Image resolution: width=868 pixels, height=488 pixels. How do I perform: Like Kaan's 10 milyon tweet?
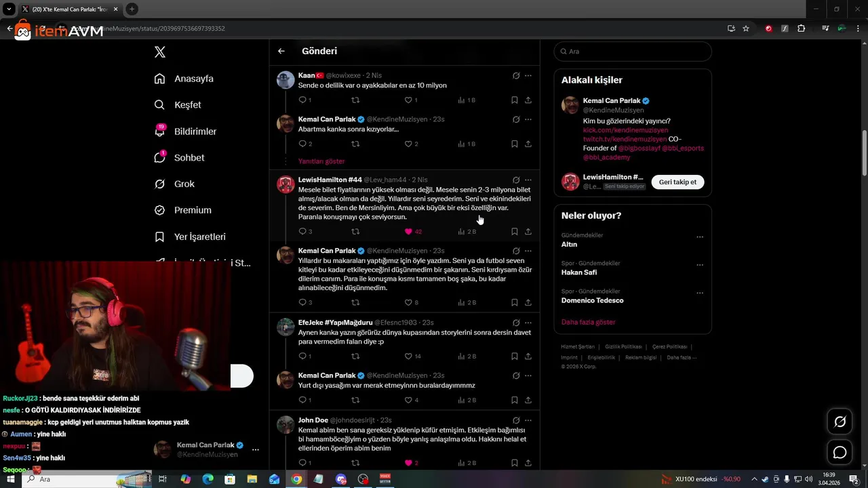pyautogui.click(x=408, y=100)
